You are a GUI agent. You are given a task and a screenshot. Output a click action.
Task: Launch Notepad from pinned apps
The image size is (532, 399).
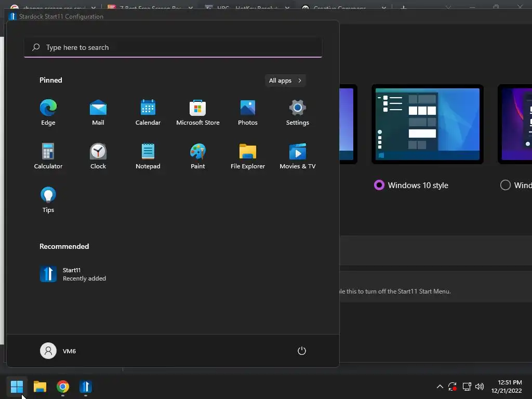coord(148,156)
